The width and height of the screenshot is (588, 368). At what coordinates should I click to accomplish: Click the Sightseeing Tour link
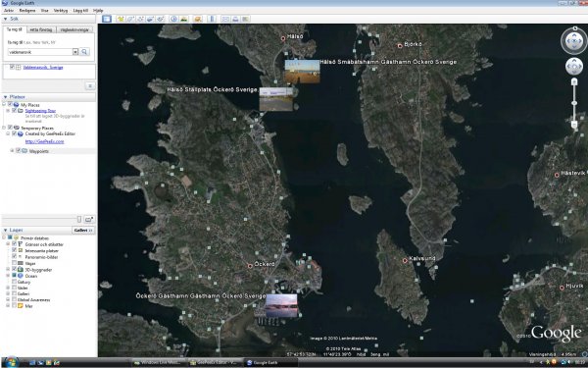[40, 111]
